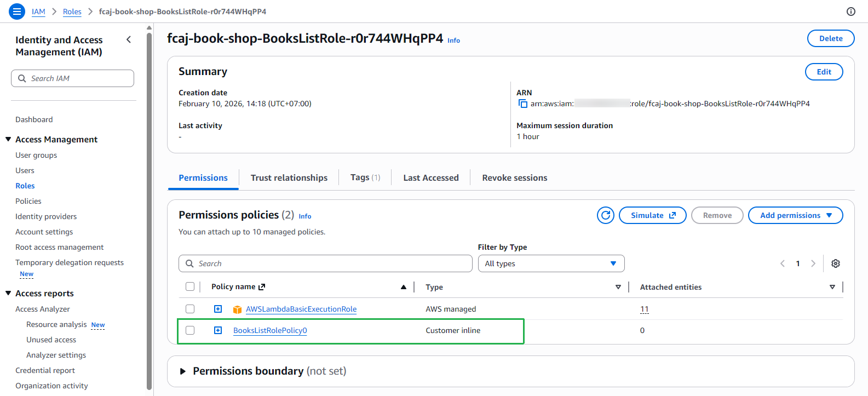View the 11 attached entities link

(645, 309)
